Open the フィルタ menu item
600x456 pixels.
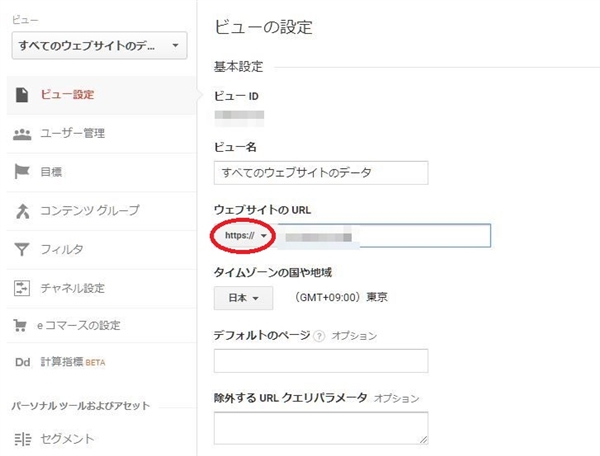62,249
